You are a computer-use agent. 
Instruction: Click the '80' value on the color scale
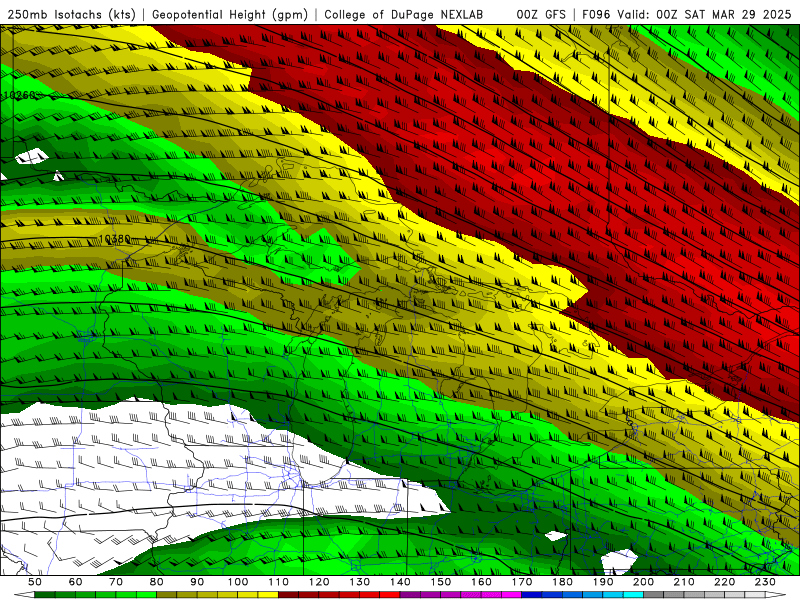[156, 582]
